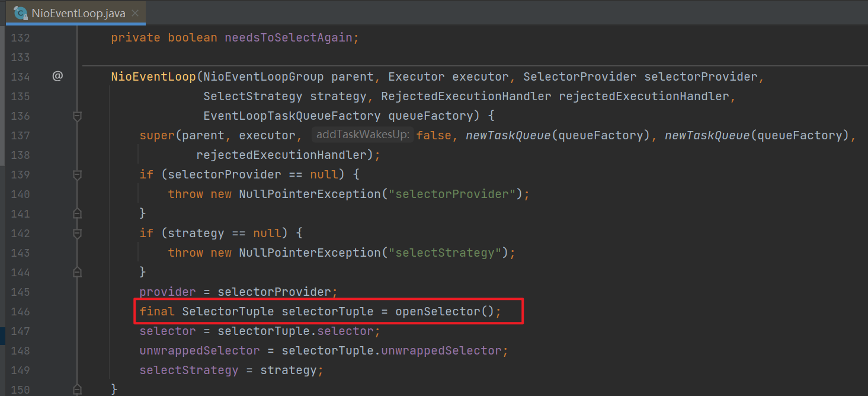
Task: Collapse the selectorProvider if-block at line 139
Action: (77, 175)
